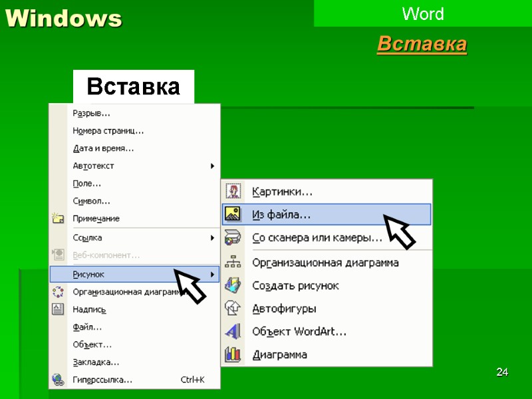Choose Закладка... menu item
Screen dimensions: 532x399
point(135,362)
